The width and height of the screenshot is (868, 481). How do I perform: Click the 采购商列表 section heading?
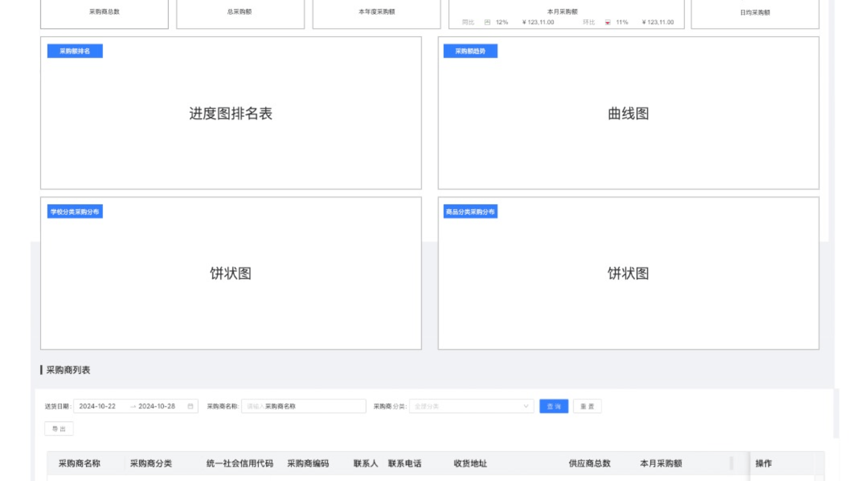[68, 370]
